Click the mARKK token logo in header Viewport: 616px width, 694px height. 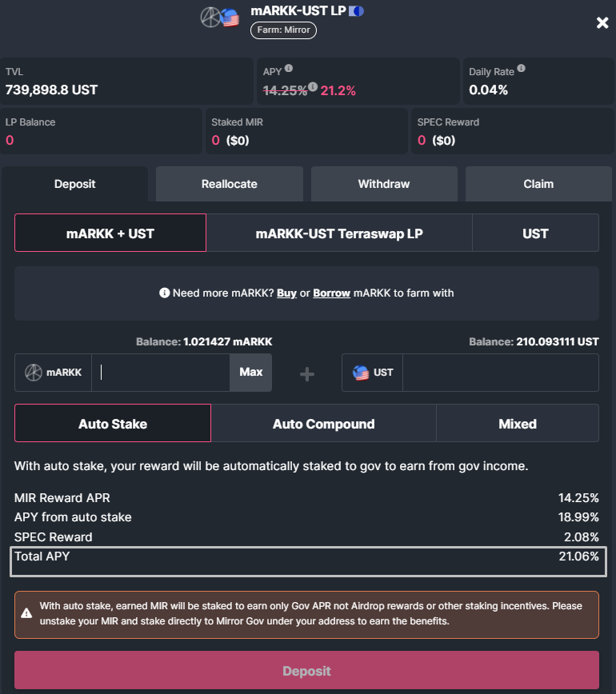211,18
